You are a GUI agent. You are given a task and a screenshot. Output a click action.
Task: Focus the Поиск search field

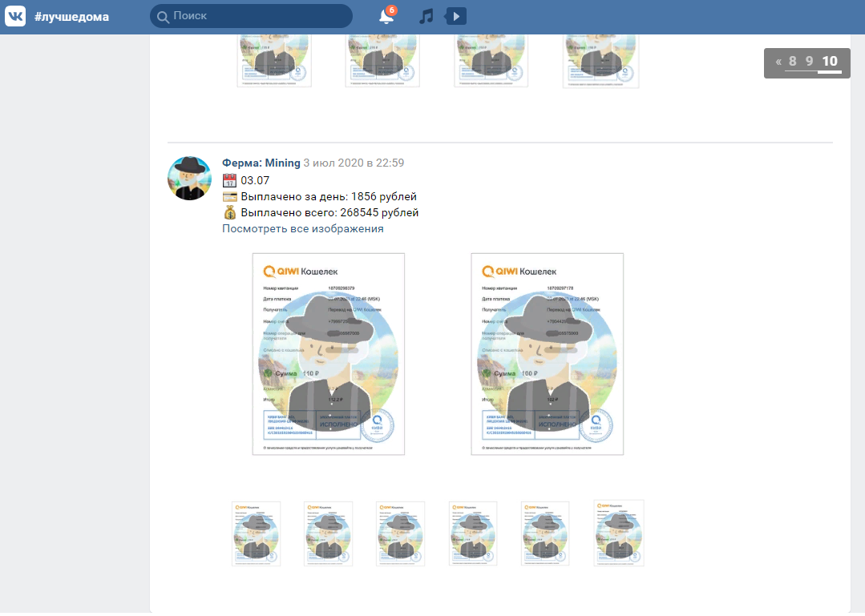click(251, 16)
